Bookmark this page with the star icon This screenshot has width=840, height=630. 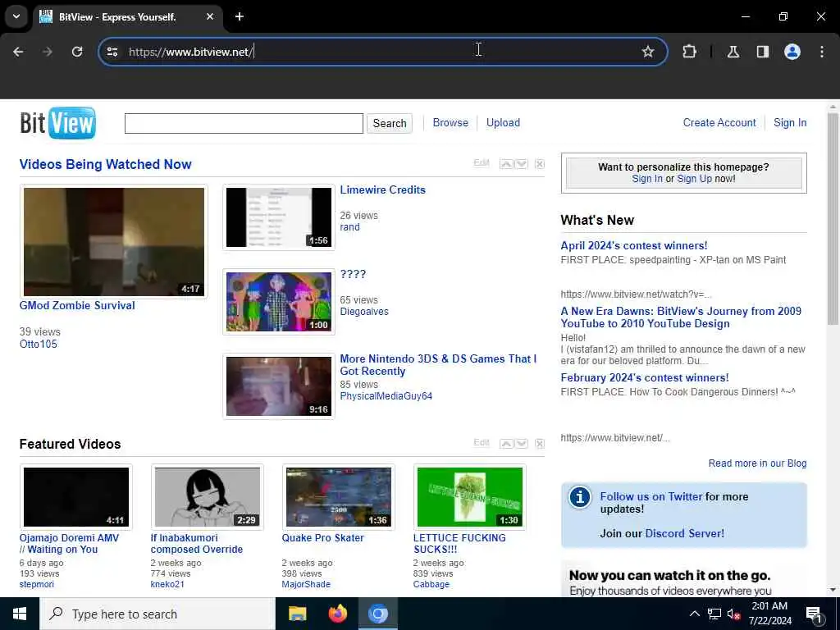[648, 52]
